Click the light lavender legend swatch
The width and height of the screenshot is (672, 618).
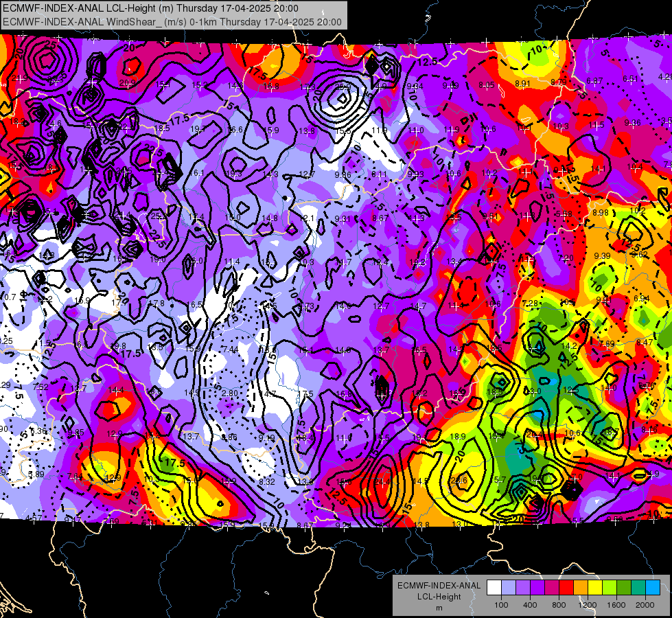[x=509, y=588]
